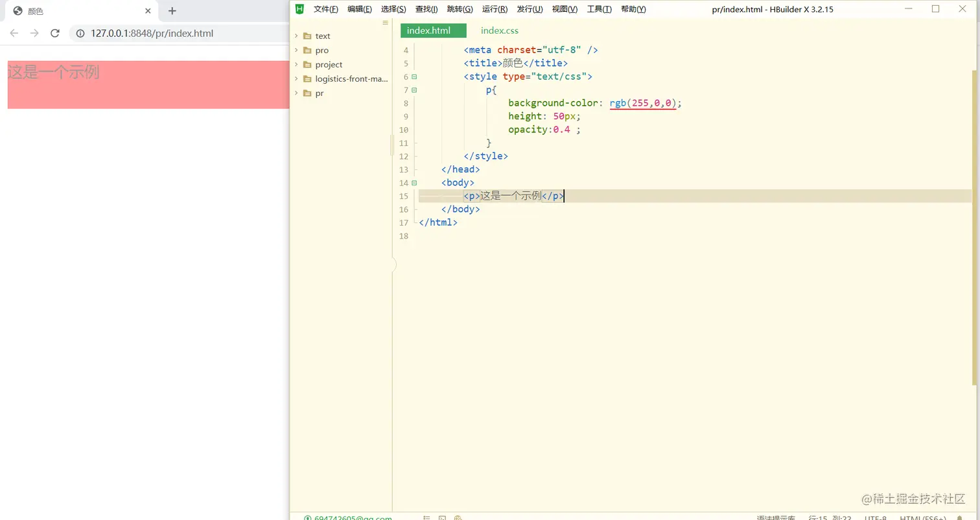This screenshot has height=520, width=980.
Task: Expand the project folder chevron
Action: 296,64
